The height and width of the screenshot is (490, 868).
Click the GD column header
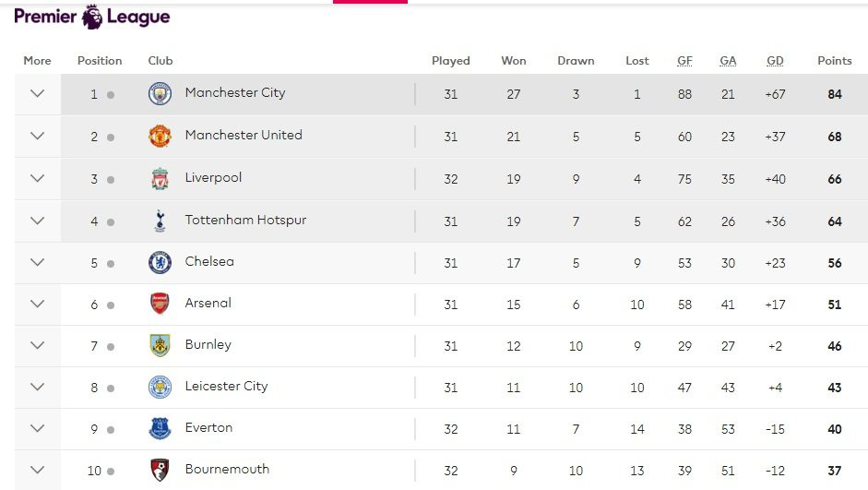(x=775, y=61)
